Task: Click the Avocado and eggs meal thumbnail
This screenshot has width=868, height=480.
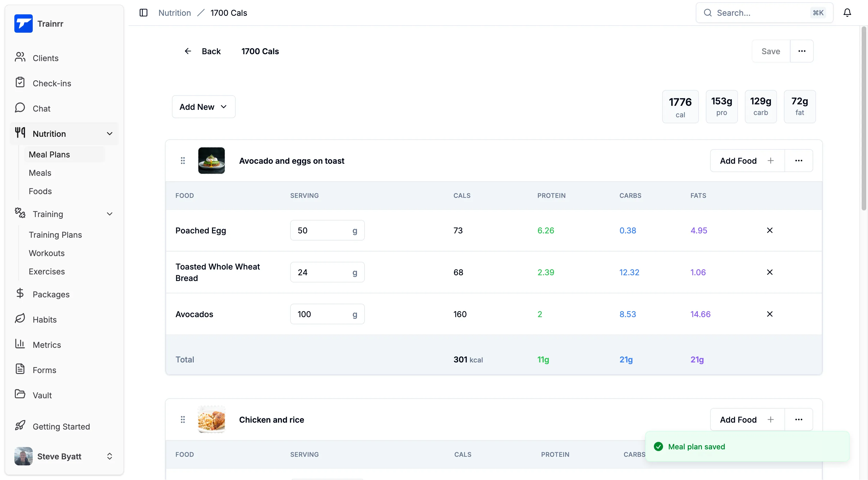Action: click(x=211, y=161)
